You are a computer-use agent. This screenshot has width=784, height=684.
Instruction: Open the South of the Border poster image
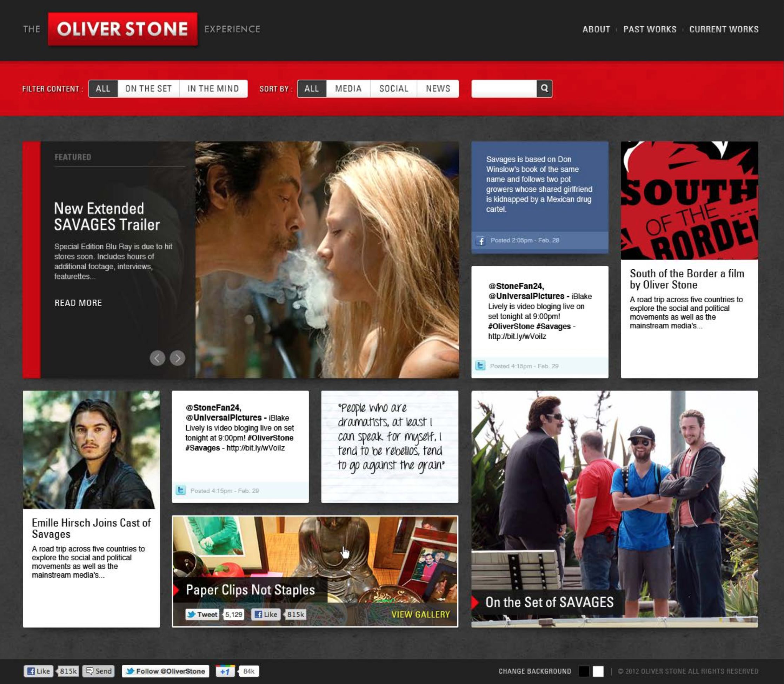pyautogui.click(x=689, y=201)
